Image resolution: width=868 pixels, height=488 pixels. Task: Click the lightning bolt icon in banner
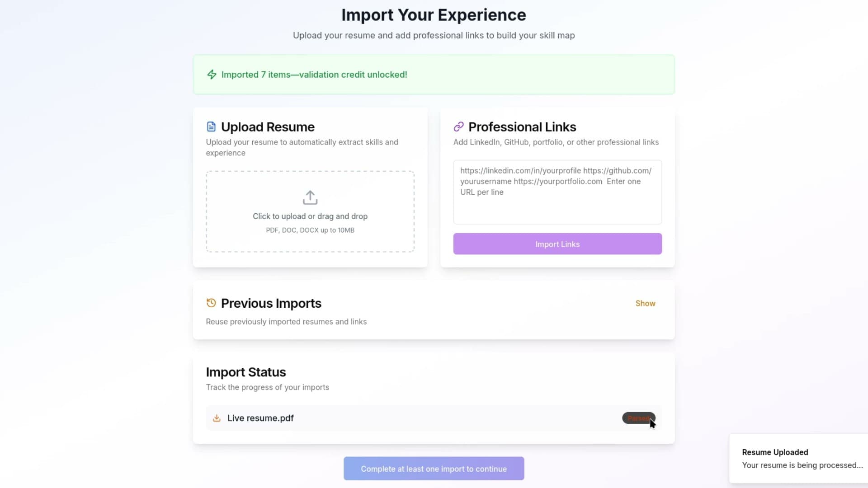(212, 75)
